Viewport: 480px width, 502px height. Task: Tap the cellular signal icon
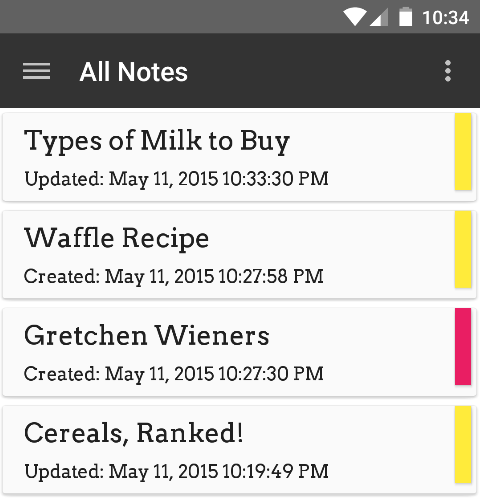(x=379, y=17)
